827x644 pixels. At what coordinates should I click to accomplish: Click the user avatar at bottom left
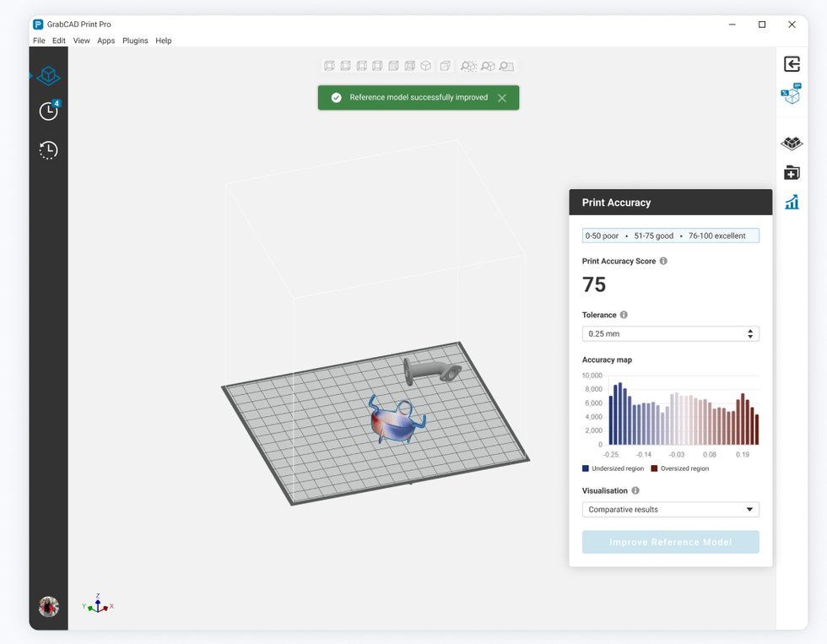click(48, 606)
